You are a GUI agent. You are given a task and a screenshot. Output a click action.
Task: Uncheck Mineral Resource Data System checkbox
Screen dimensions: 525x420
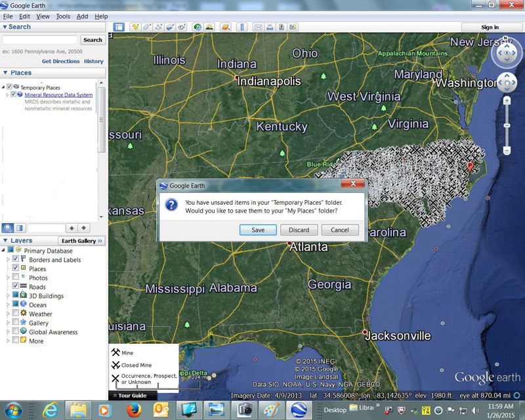tap(13, 94)
